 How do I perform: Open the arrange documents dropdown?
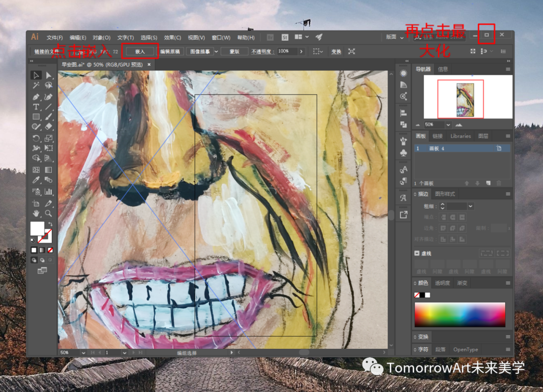click(301, 37)
